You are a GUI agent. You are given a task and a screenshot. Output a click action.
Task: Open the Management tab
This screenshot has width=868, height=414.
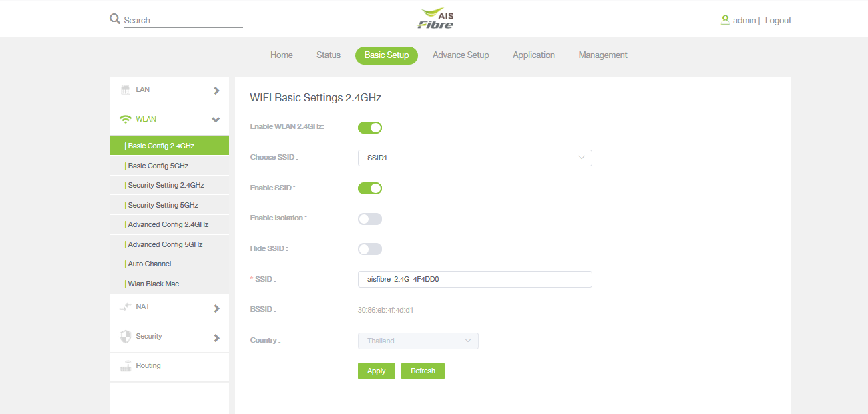(602, 55)
